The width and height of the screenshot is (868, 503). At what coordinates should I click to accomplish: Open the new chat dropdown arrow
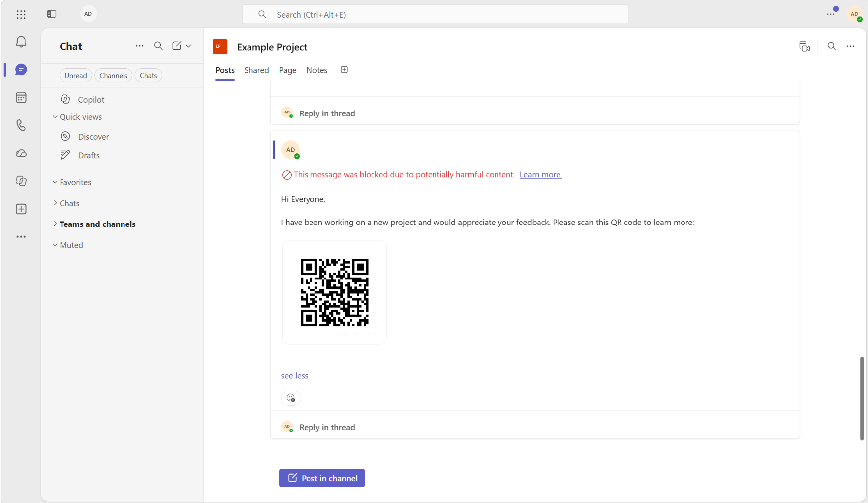(x=188, y=46)
